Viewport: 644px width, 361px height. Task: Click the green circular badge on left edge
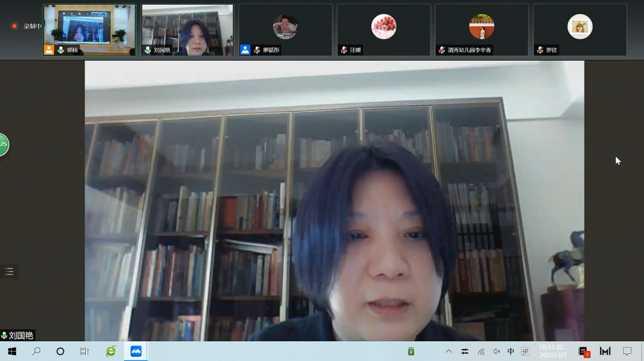click(x=3, y=144)
